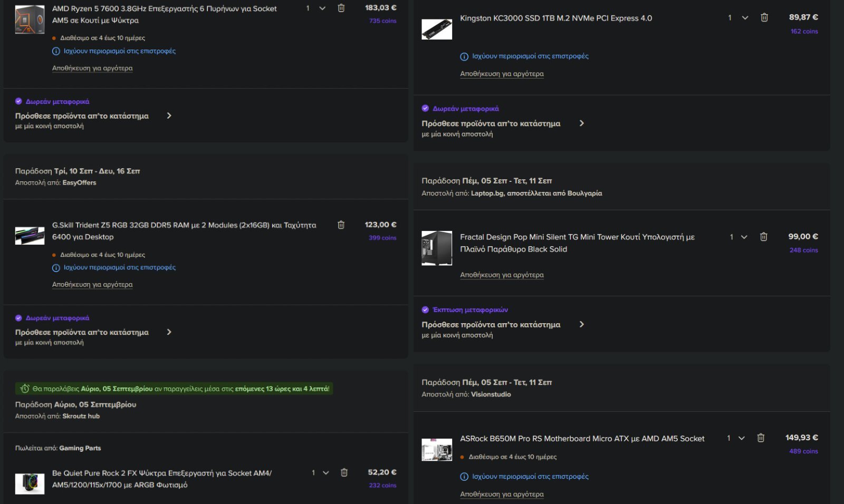
Task: Save ASRock B650M motherboard for later
Action: pos(502,494)
